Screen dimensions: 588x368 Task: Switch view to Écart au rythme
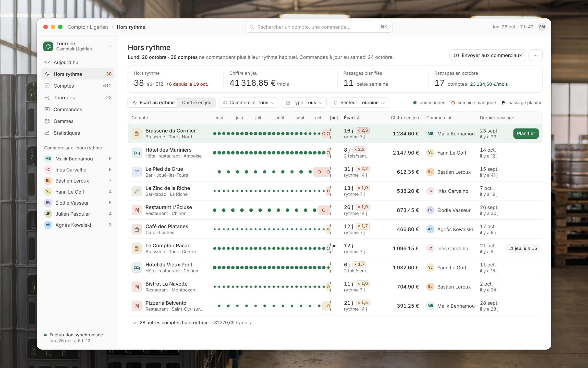pos(153,103)
